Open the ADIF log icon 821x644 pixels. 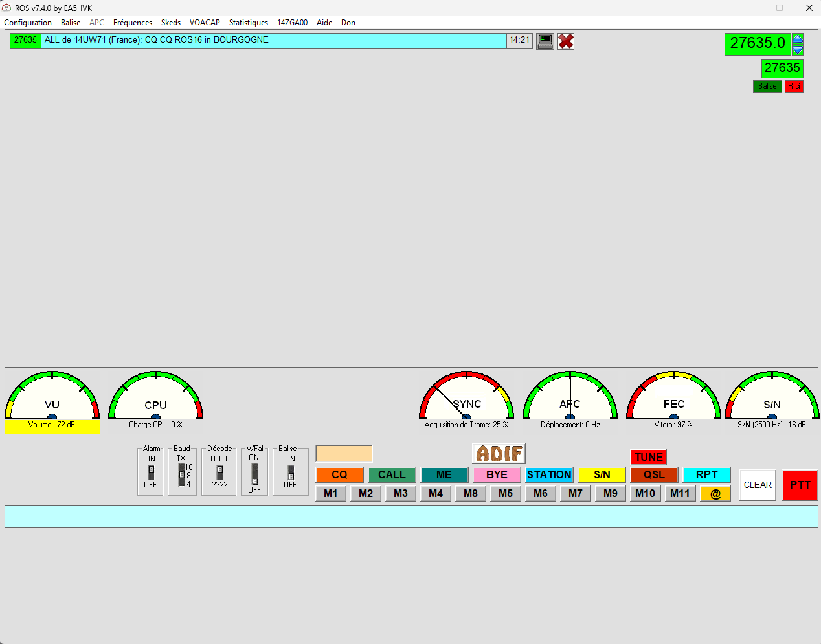point(499,453)
